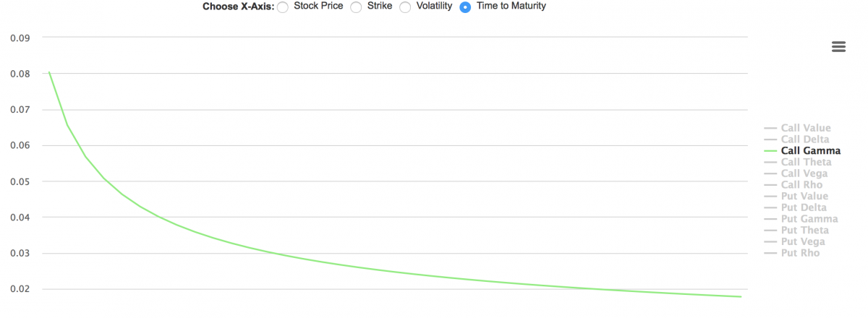
Task: Toggle Put Vega in the legend
Action: (x=803, y=241)
